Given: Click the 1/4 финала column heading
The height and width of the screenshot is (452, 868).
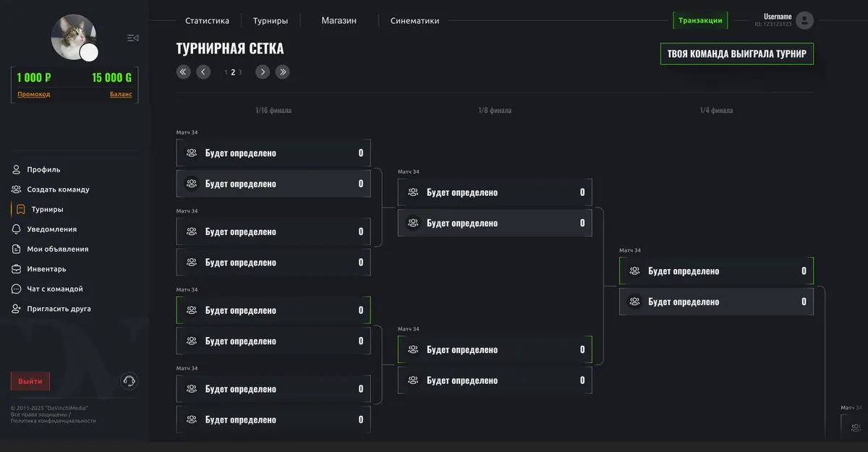Looking at the screenshot, I should (x=716, y=111).
